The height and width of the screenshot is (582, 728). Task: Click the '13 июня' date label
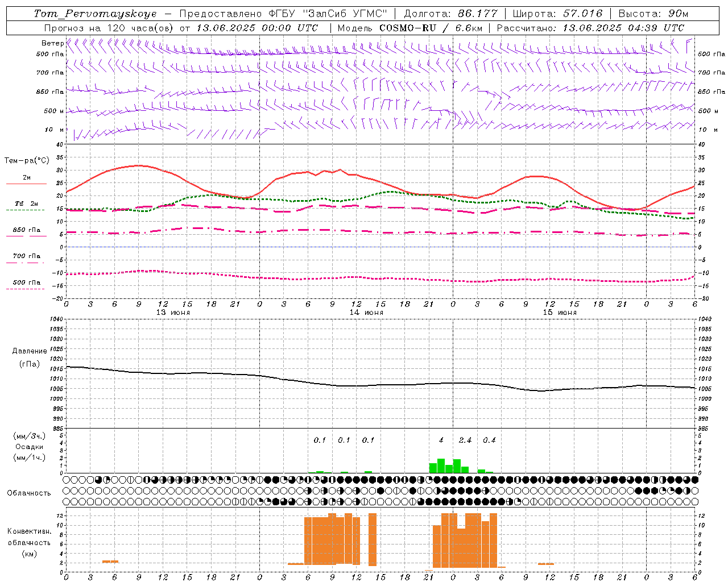(173, 313)
